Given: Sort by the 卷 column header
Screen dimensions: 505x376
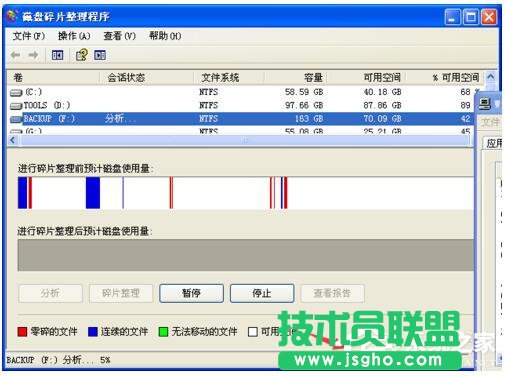Looking at the screenshot, I should (x=53, y=78).
